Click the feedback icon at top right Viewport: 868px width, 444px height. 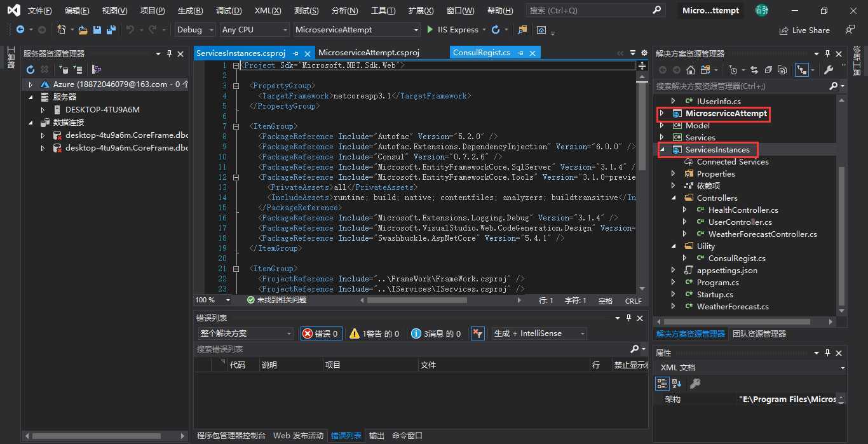coord(850,30)
